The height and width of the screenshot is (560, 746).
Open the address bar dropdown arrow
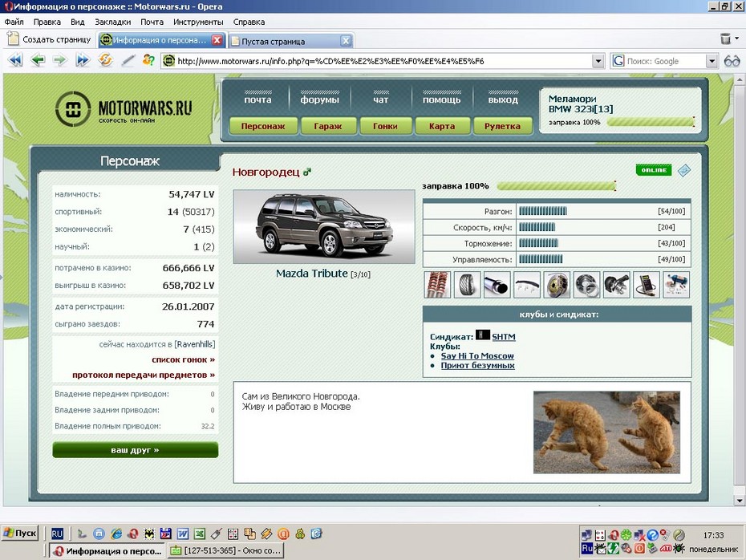(598, 61)
